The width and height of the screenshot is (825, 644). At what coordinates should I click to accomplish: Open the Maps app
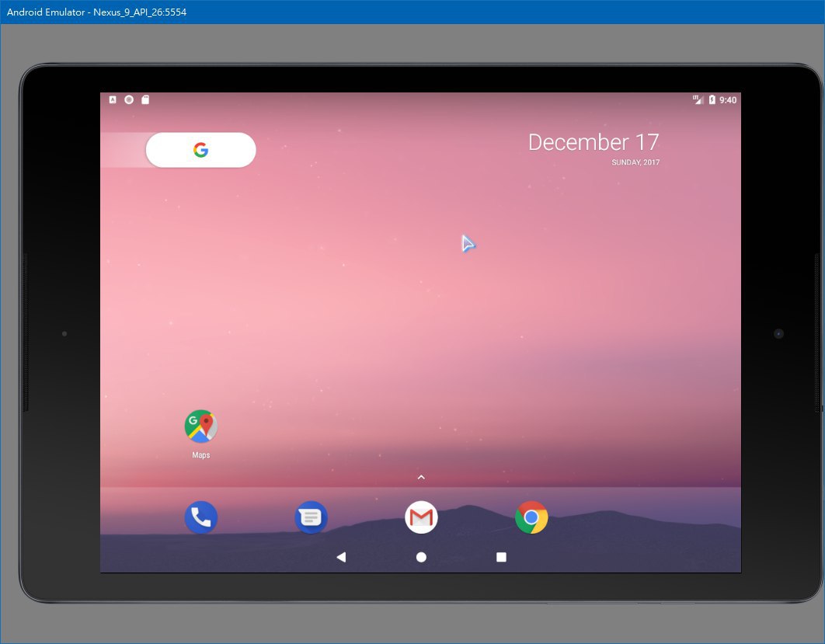[x=201, y=426]
